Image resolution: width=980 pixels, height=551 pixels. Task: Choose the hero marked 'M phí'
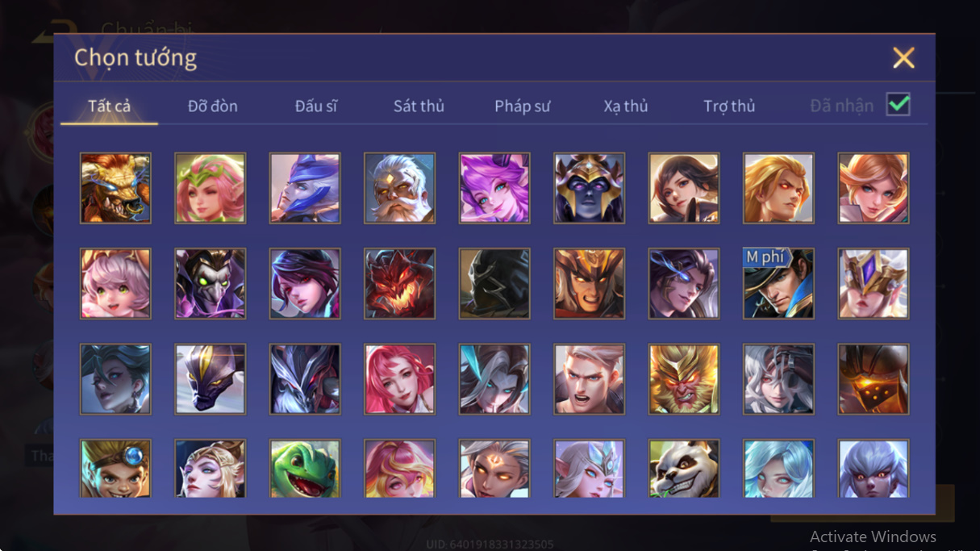point(778,283)
